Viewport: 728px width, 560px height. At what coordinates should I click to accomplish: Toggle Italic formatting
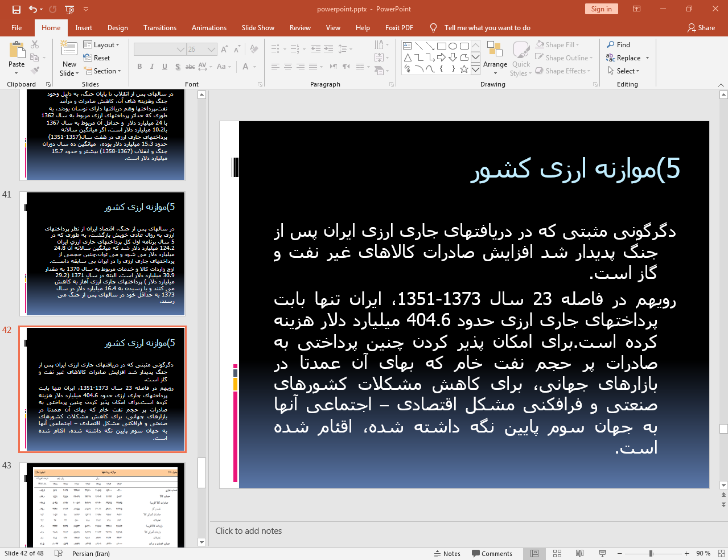(152, 67)
